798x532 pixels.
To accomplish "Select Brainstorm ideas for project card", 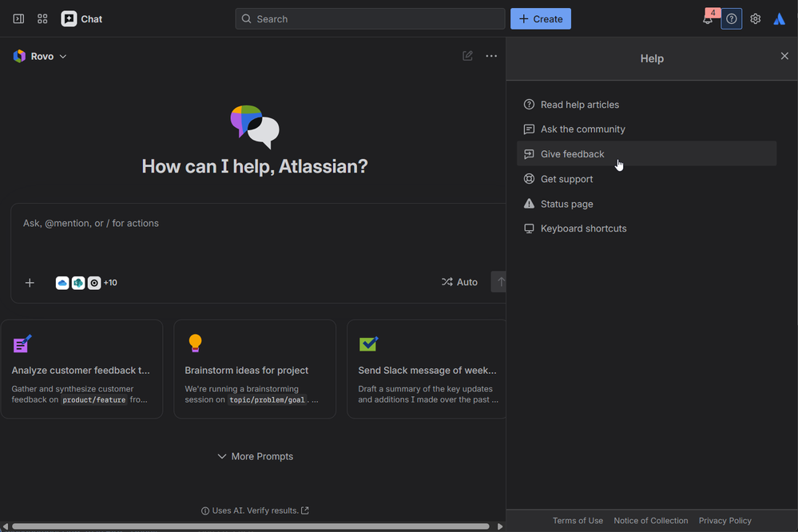I will [x=255, y=369].
